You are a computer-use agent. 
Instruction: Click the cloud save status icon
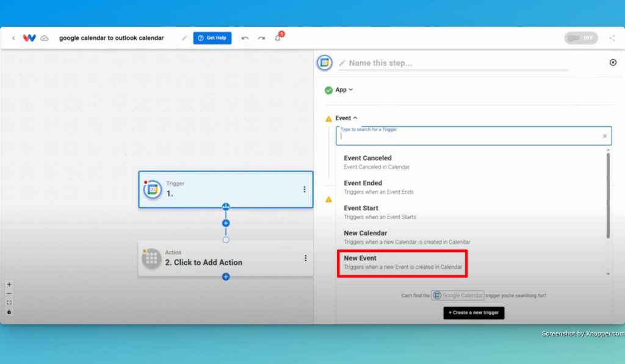[x=44, y=38]
